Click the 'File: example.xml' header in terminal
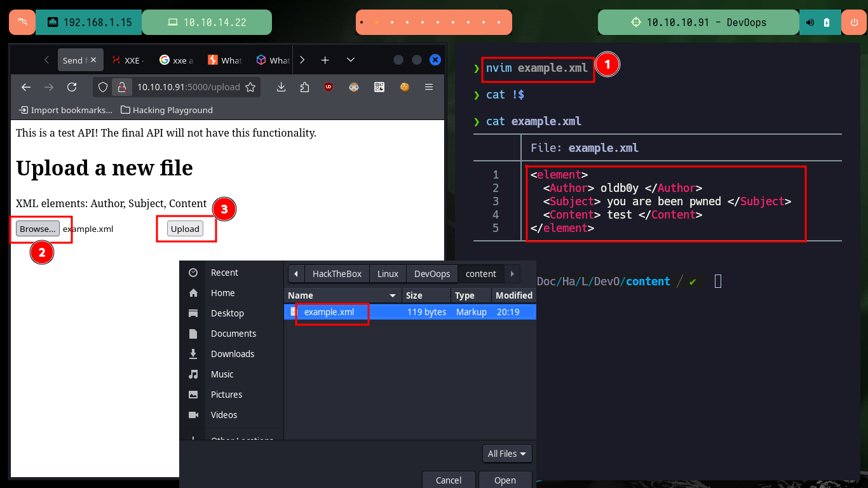The width and height of the screenshot is (868, 488). click(x=585, y=148)
